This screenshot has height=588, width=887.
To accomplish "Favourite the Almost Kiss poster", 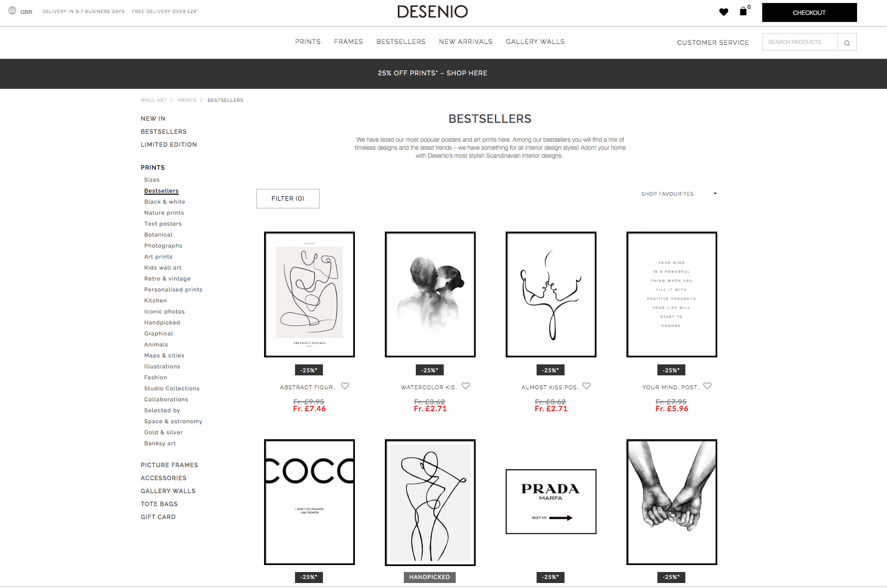I will click(587, 386).
